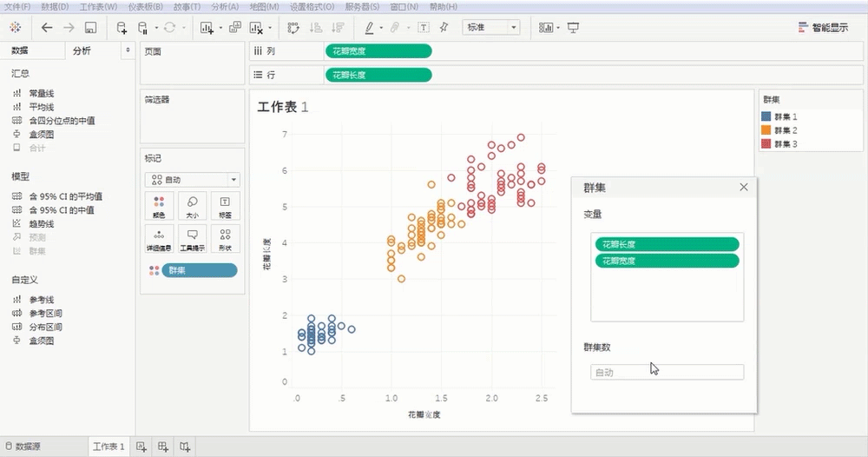868x457 pixels.
Task: Open the 颜色 (color) marks card
Action: point(158,205)
